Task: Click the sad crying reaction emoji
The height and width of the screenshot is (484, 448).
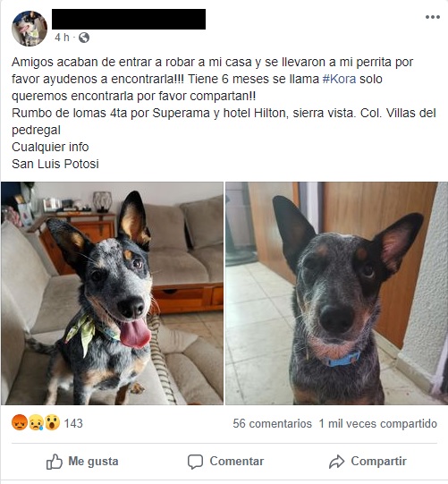Action: coord(37,422)
